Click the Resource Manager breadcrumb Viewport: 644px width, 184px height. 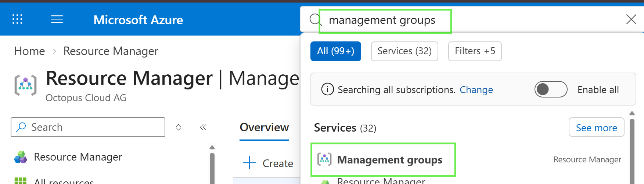pyautogui.click(x=111, y=51)
